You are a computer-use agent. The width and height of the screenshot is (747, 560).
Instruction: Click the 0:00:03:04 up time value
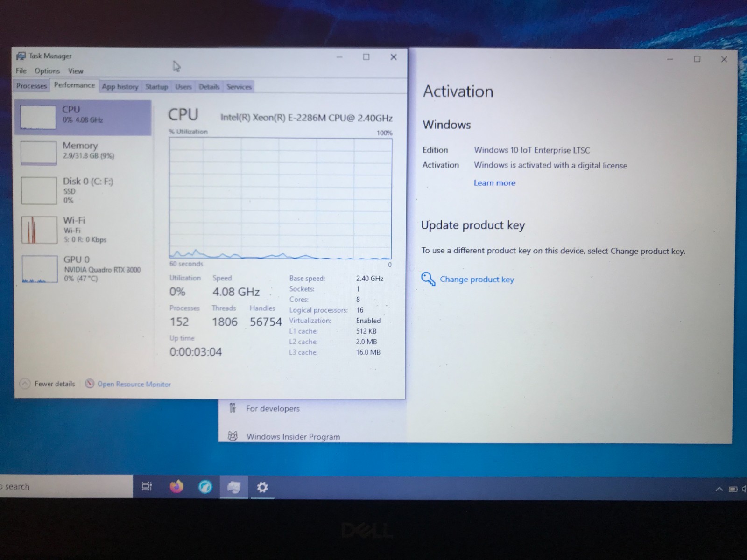click(x=196, y=351)
